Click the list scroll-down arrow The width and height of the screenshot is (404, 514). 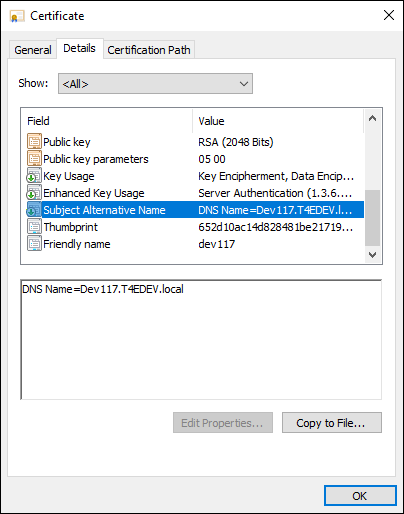[373, 255]
